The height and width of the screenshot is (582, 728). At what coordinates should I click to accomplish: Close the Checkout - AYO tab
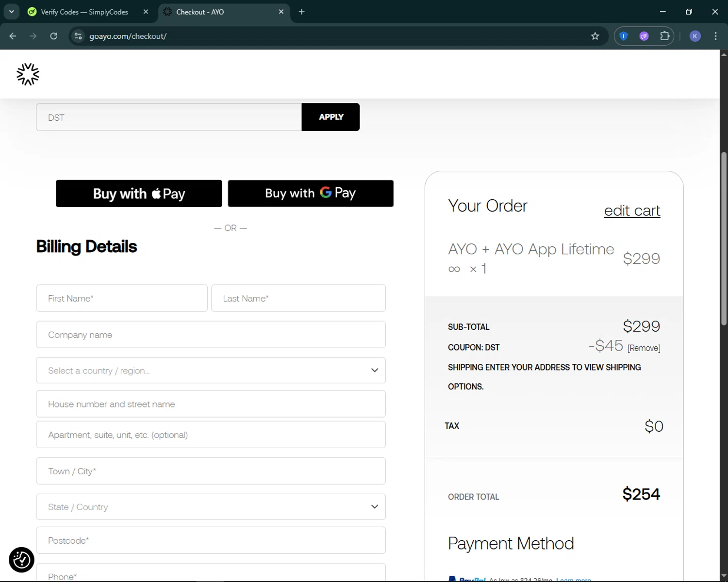pyautogui.click(x=281, y=12)
